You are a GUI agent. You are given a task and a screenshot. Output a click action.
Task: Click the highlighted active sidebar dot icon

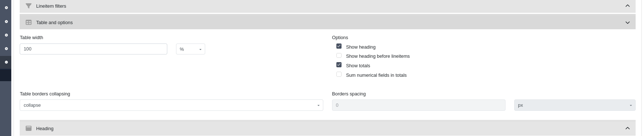(x=6, y=62)
